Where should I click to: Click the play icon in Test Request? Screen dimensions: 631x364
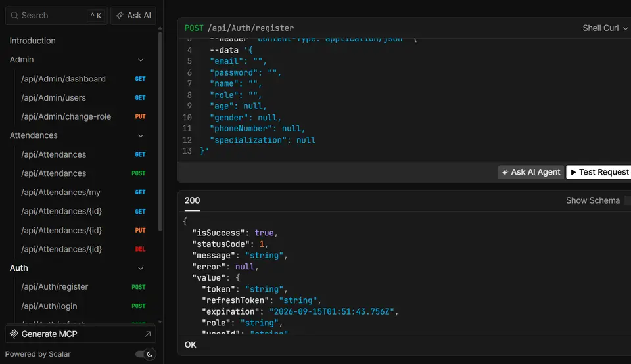click(573, 172)
